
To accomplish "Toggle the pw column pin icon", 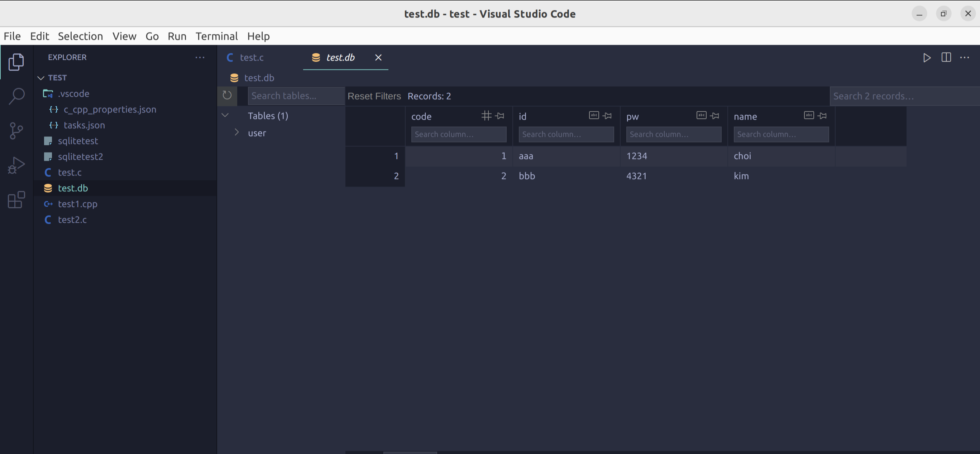I will point(715,116).
